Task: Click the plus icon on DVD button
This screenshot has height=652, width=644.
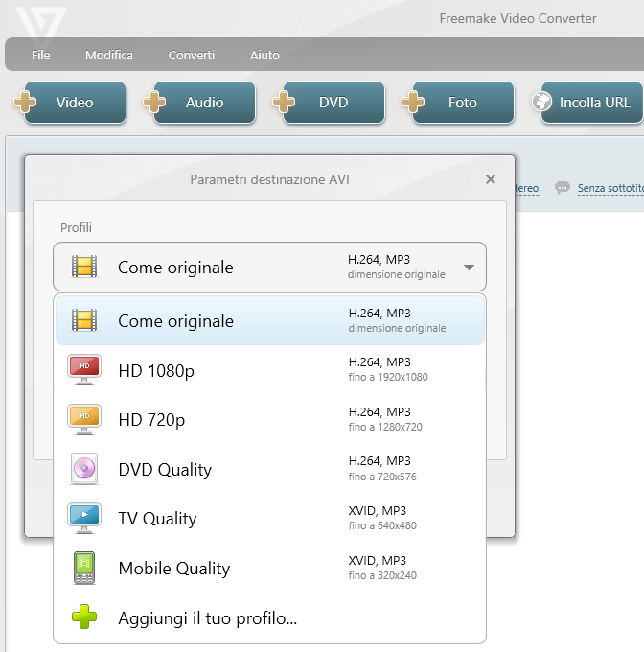Action: pos(284,102)
